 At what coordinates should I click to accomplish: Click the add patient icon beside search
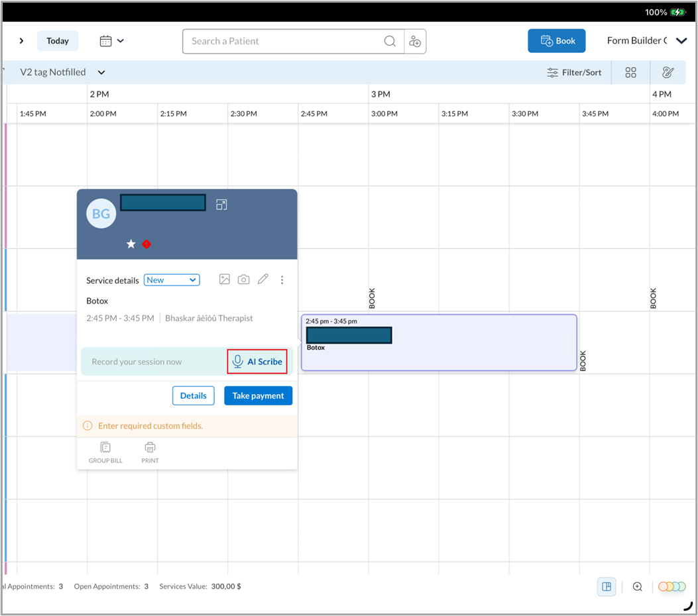click(x=415, y=41)
